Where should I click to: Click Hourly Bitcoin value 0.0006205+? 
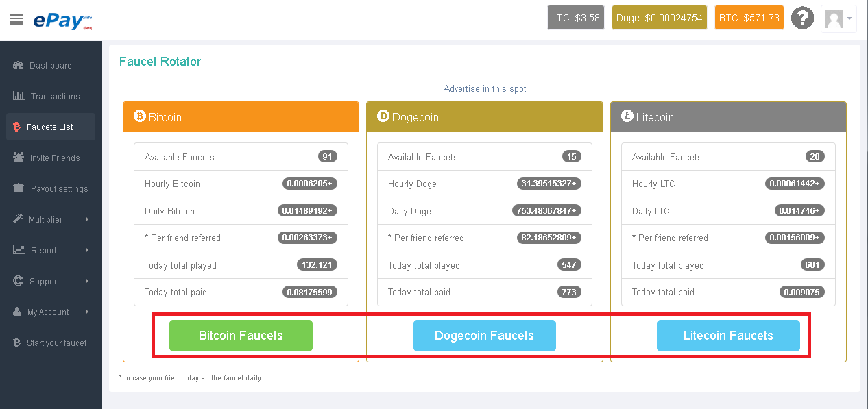(310, 184)
